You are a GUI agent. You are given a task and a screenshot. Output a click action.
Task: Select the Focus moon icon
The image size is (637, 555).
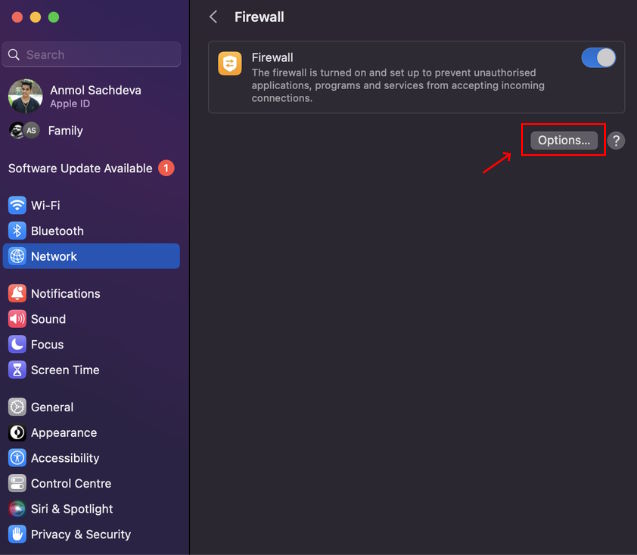[17, 345]
